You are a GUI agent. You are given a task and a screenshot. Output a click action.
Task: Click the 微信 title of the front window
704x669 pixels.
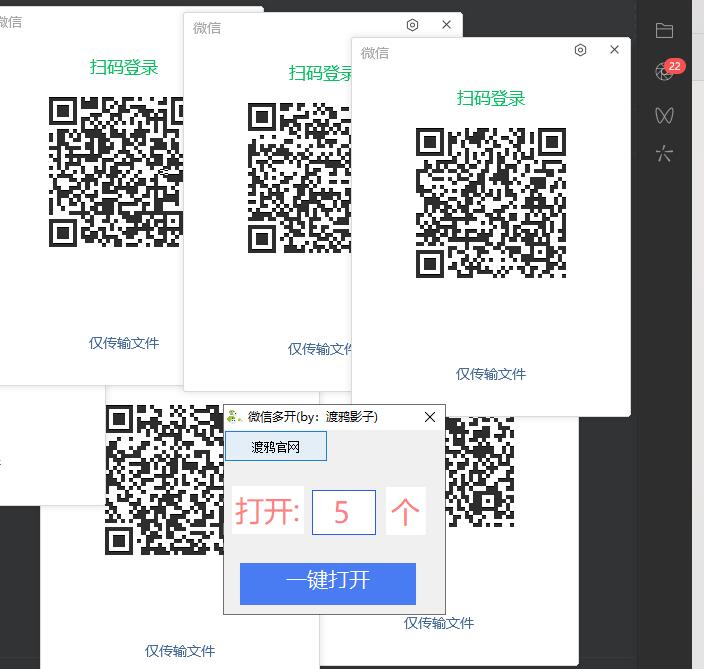[x=375, y=53]
